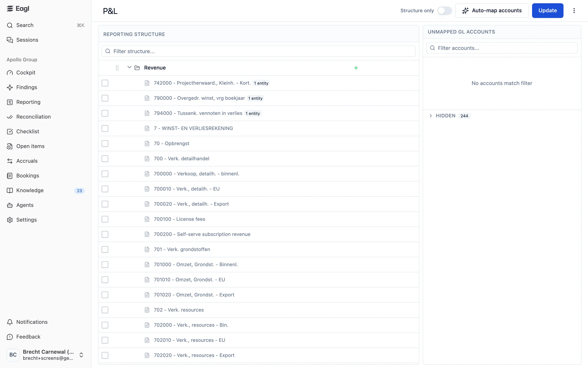Click the Open items icon

click(x=10, y=146)
